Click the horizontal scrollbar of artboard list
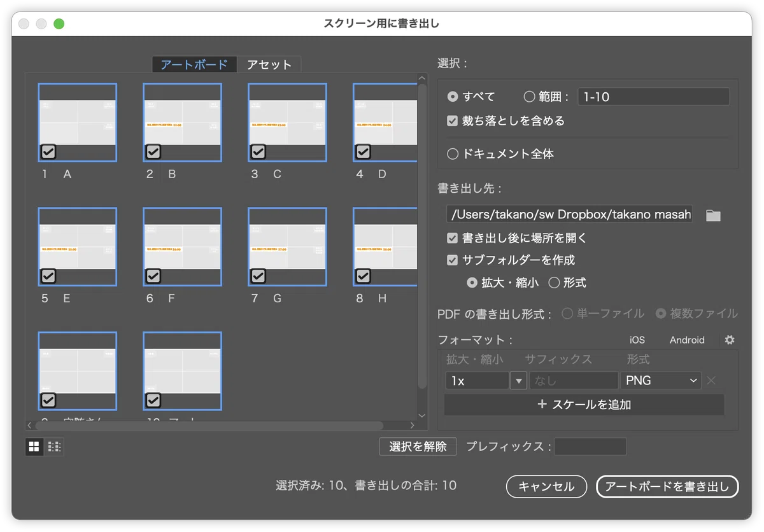Screen dimensions: 764x532 209,425
